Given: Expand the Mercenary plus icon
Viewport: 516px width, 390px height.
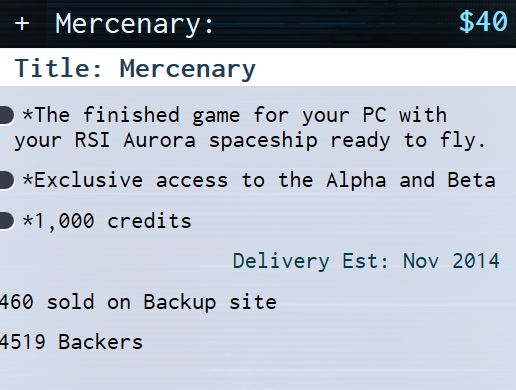Looking at the screenshot, I should (22, 24).
